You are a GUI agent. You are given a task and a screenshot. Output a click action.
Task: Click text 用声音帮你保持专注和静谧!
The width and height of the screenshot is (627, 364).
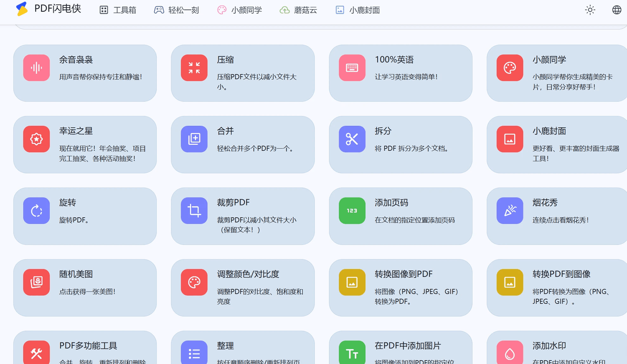point(101,77)
